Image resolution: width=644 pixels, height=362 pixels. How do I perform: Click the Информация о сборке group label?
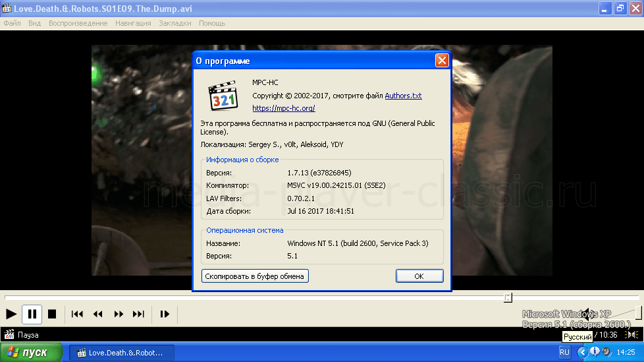[x=242, y=160]
